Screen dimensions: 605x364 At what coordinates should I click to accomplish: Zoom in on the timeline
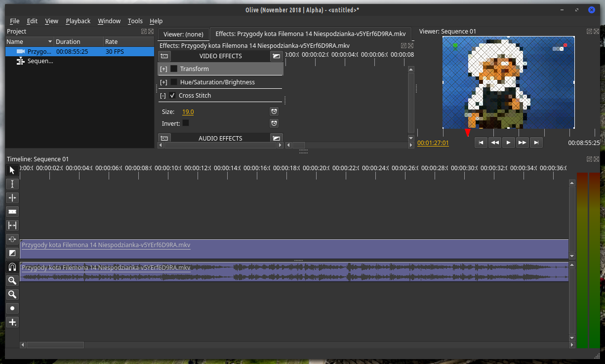point(12,281)
